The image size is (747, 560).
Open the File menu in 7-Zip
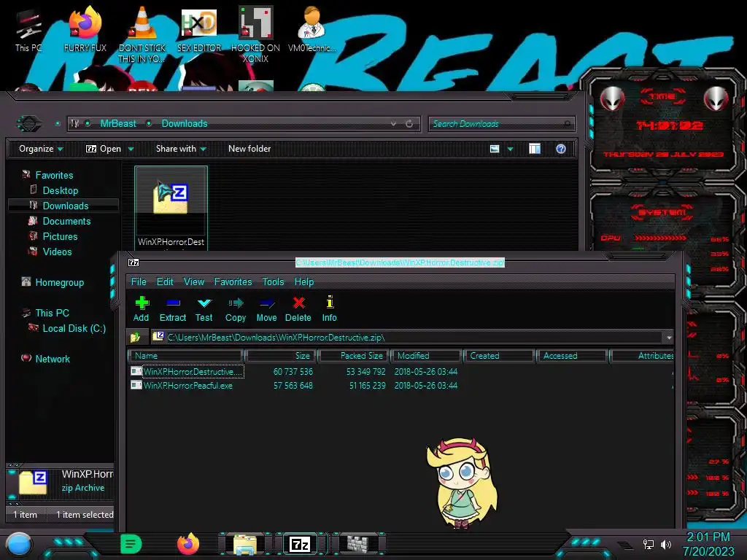tap(139, 282)
